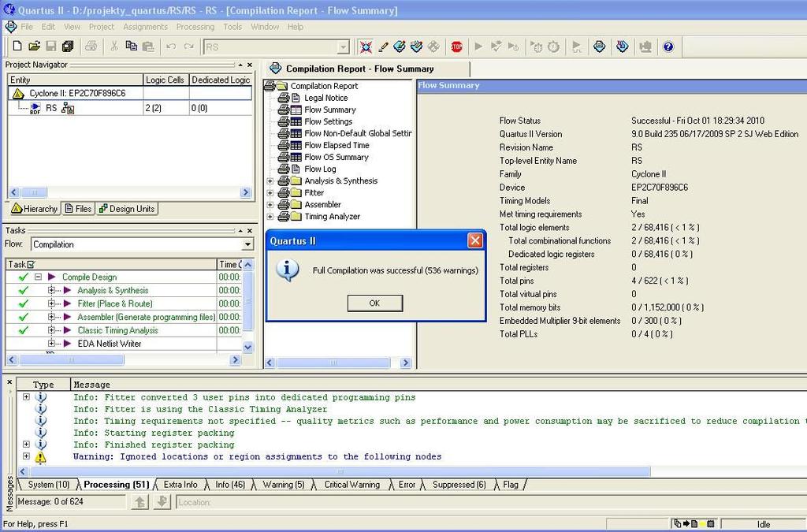Viewport: 807px width, 532px height.
Task: Open the Critical Warning messages tab
Action: [x=351, y=485]
